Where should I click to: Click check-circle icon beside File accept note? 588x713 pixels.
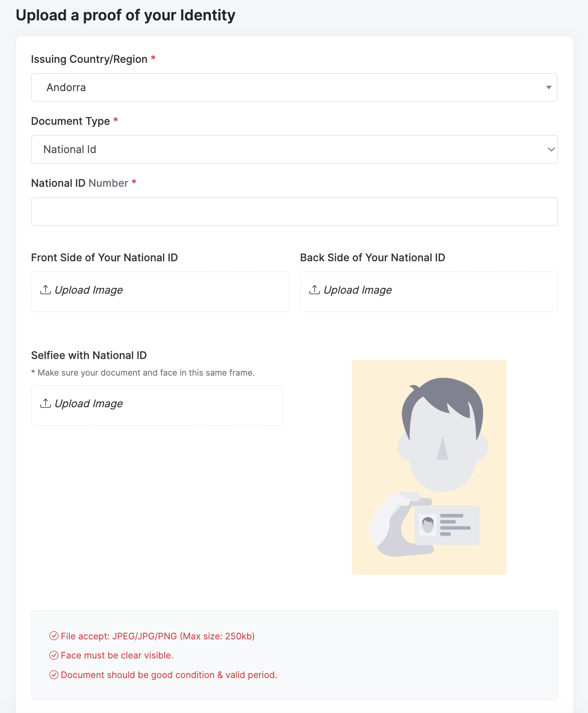click(x=54, y=636)
